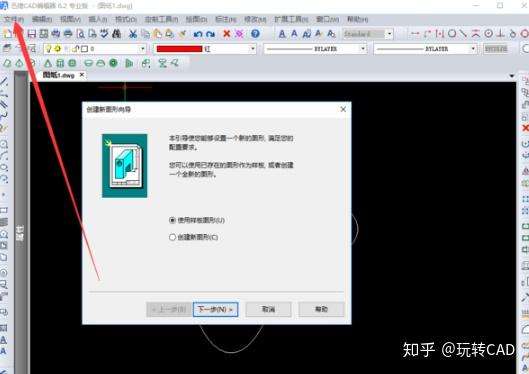The width and height of the screenshot is (529, 374).
Task: Click the greyed plot style field
Action: (x=496, y=49)
